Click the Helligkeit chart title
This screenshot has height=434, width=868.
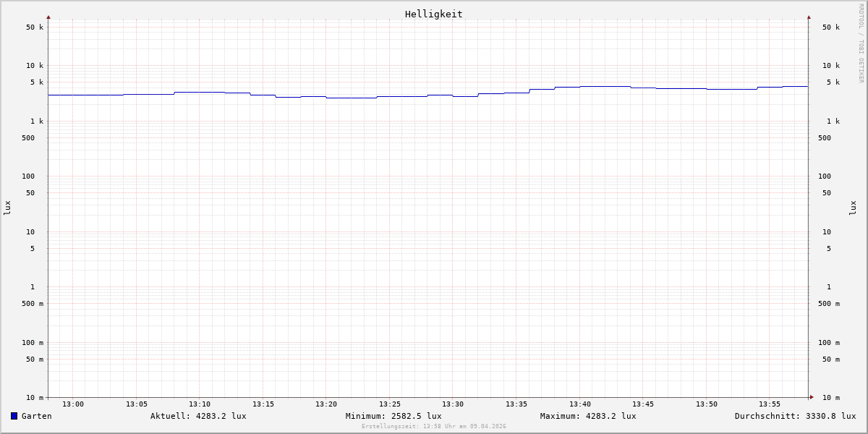click(433, 14)
